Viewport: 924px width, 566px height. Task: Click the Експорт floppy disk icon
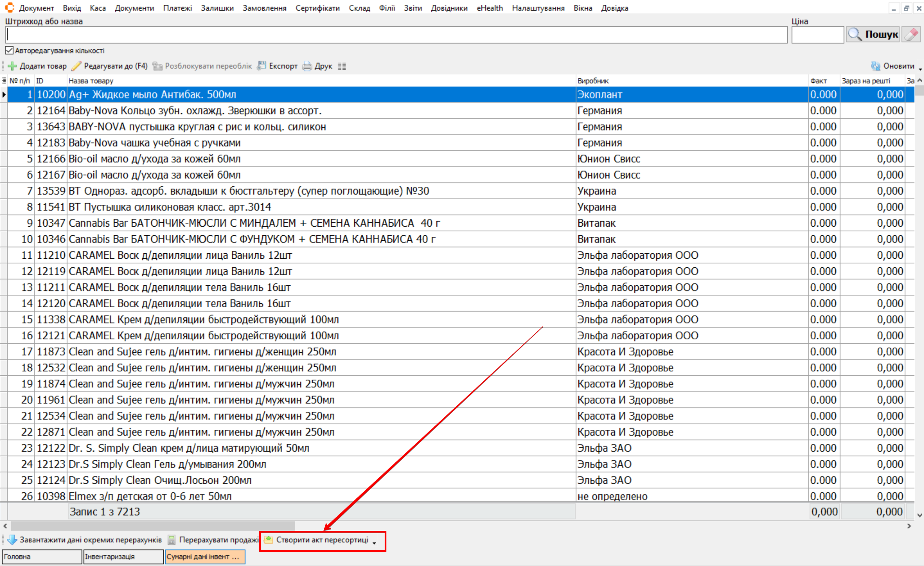click(x=261, y=66)
